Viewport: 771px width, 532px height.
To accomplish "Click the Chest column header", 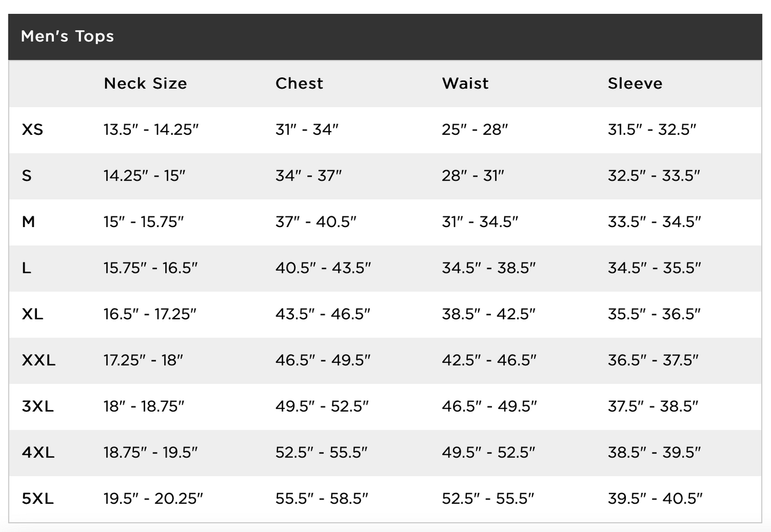I will pyautogui.click(x=299, y=83).
